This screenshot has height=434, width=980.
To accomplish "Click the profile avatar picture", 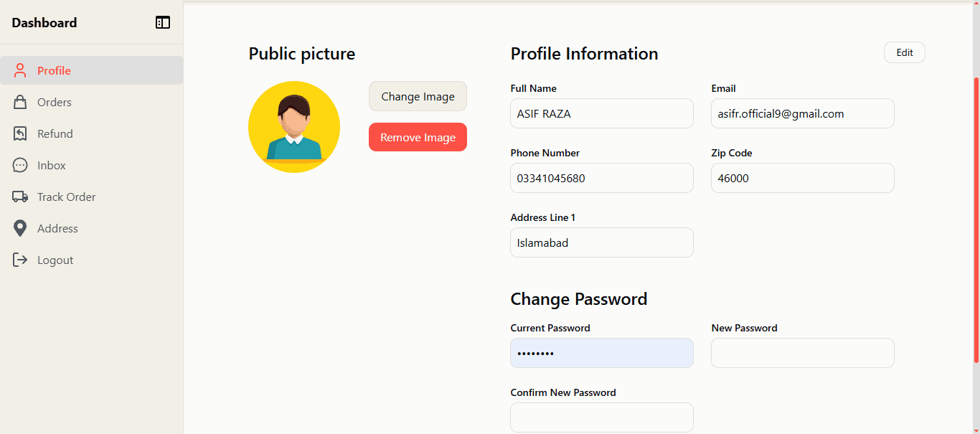I will coord(294,126).
